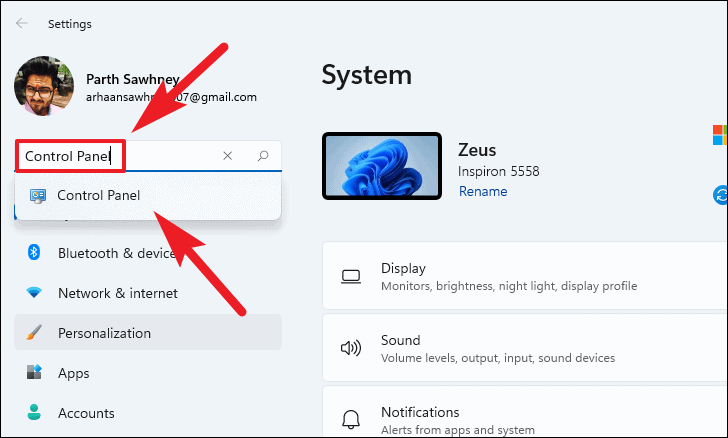
Task: Open the Accounts settings category
Action: click(x=148, y=413)
